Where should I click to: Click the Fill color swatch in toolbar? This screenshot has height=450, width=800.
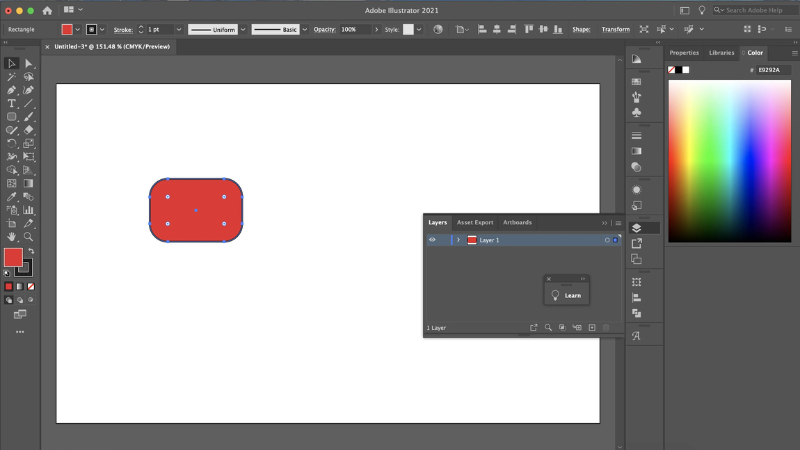[13, 257]
